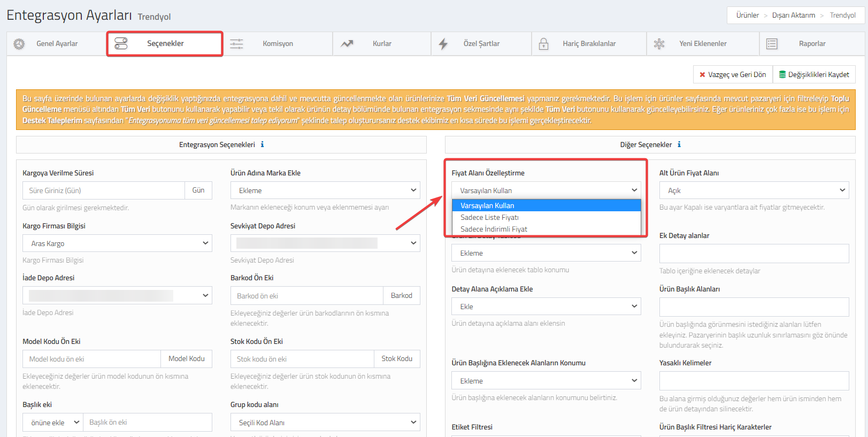The image size is (868, 437).
Task: Click the list icon beside Raporlar
Action: tap(772, 44)
